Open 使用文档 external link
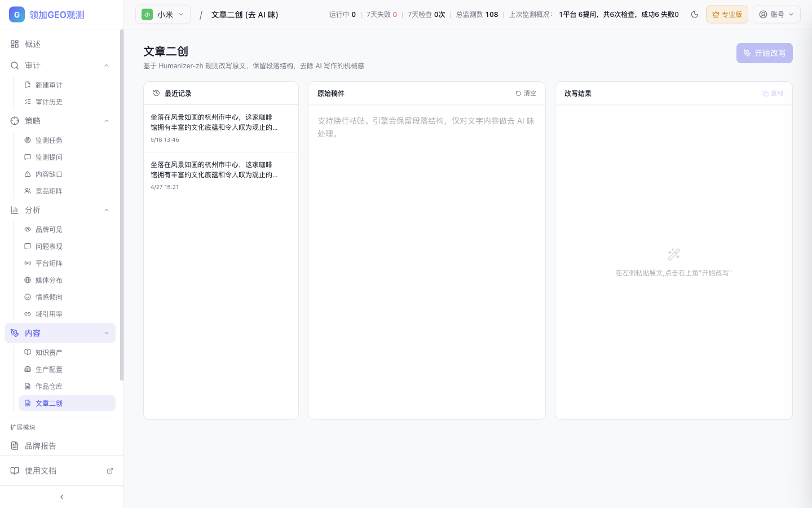Image resolution: width=812 pixels, height=508 pixels. 61,471
